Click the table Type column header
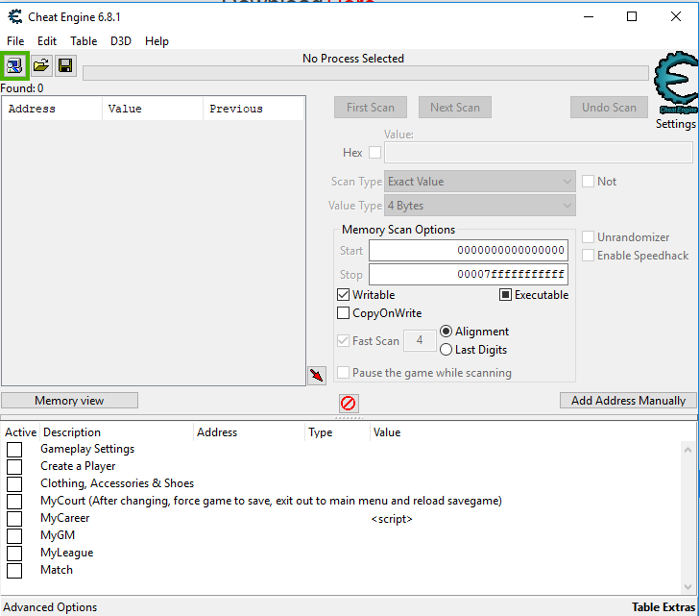Screen dimensions: 700x616 [338, 431]
